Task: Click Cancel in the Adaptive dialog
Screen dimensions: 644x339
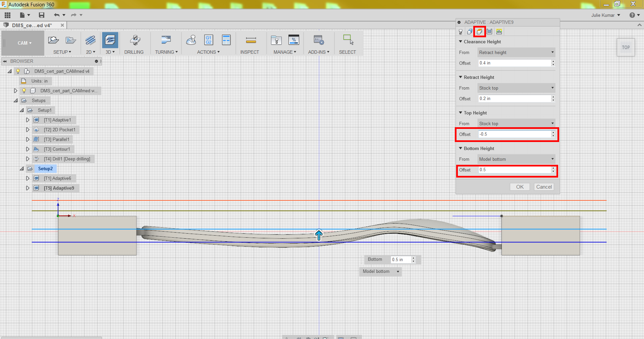Action: click(x=544, y=187)
